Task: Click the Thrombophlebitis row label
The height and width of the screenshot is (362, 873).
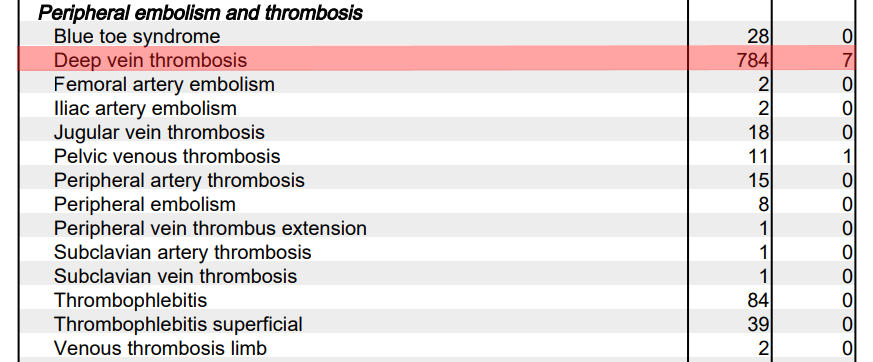Action: tap(130, 300)
